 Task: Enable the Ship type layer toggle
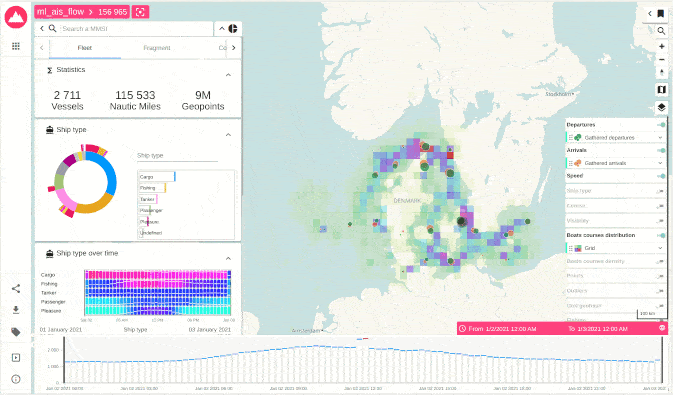click(661, 191)
